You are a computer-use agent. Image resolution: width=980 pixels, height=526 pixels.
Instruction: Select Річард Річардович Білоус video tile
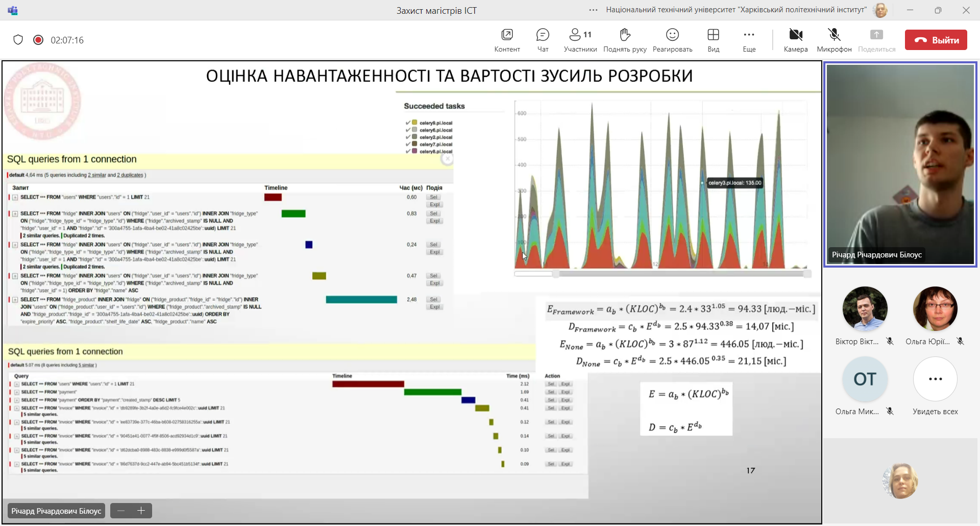900,163
